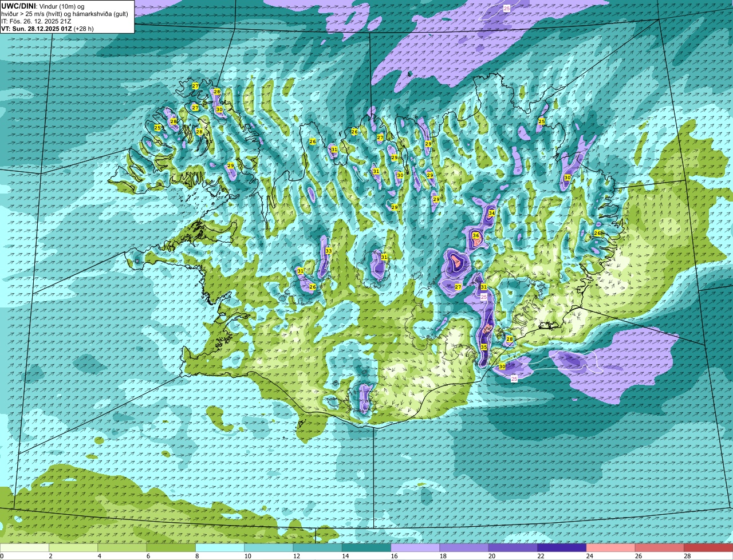Click the yellow peak gust label '34'

(491, 213)
